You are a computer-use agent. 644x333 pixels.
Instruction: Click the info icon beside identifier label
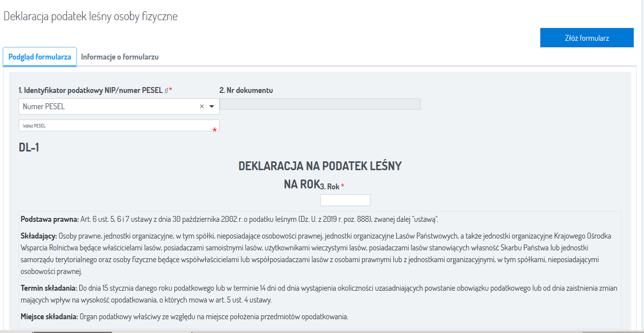pos(166,91)
